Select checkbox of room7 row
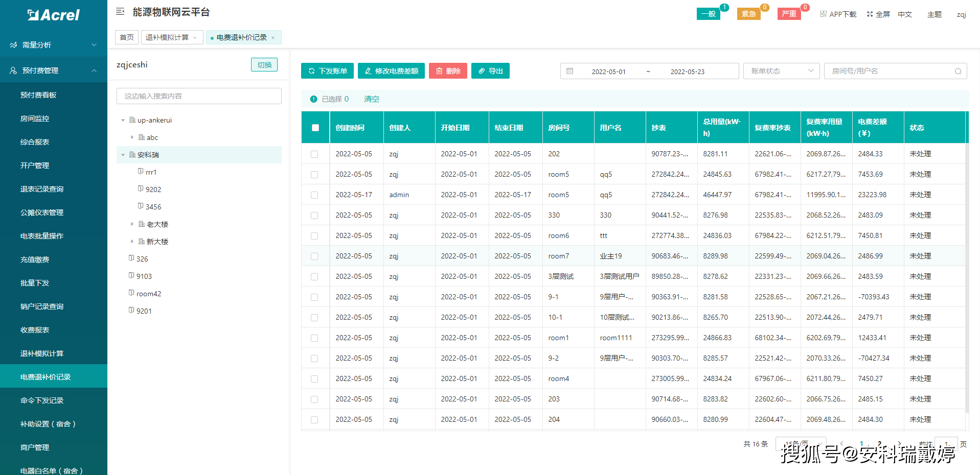This screenshot has width=980, height=475. click(x=314, y=256)
